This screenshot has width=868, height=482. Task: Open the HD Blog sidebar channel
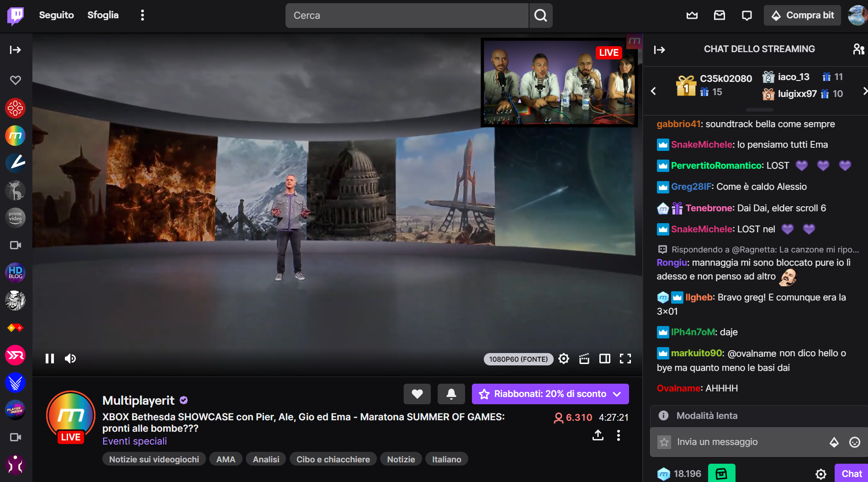point(15,273)
